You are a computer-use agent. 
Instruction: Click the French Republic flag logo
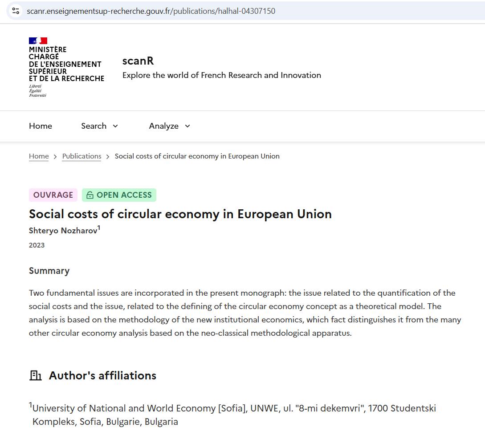pos(38,41)
